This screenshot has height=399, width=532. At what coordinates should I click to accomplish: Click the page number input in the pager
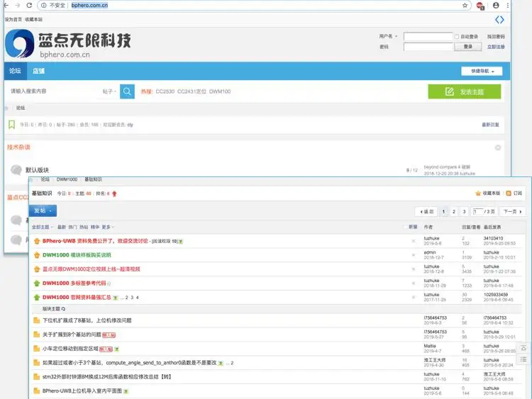(477, 211)
